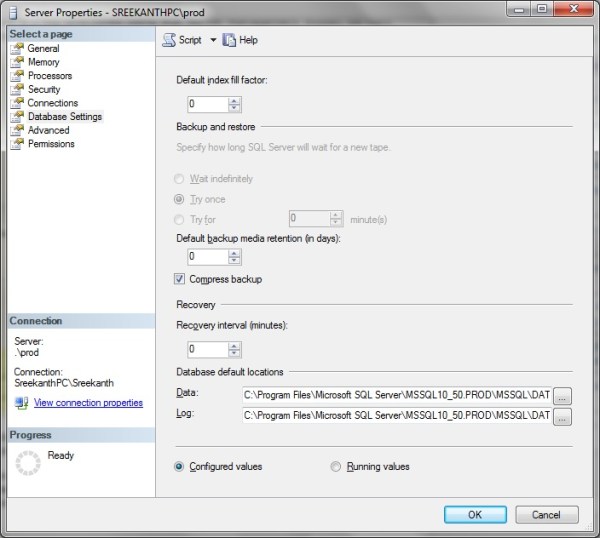
Task: Open the Security page
Action: point(44,89)
